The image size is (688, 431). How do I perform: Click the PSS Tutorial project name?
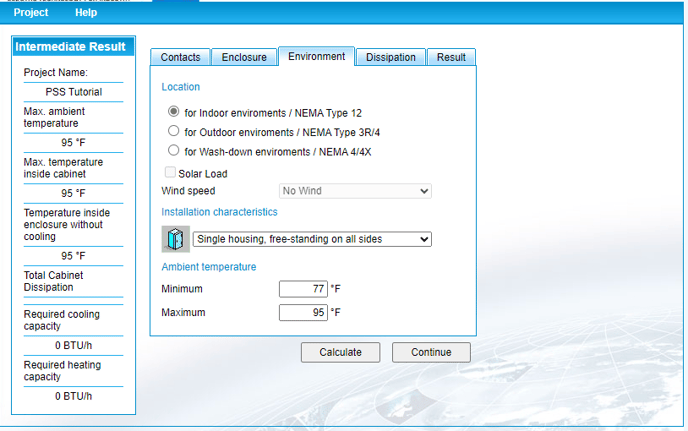74,92
